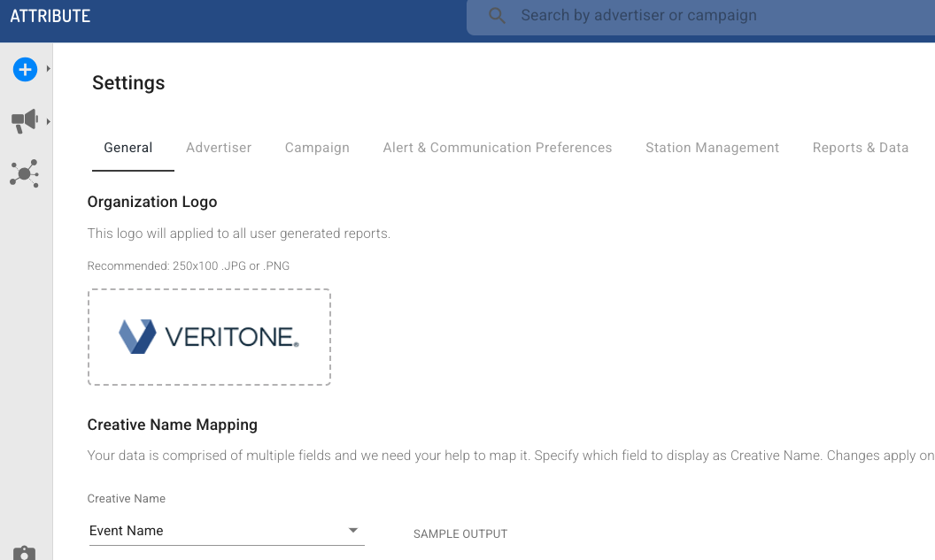This screenshot has width=935, height=560.
Task: Click the Settings page heading
Action: (x=128, y=83)
